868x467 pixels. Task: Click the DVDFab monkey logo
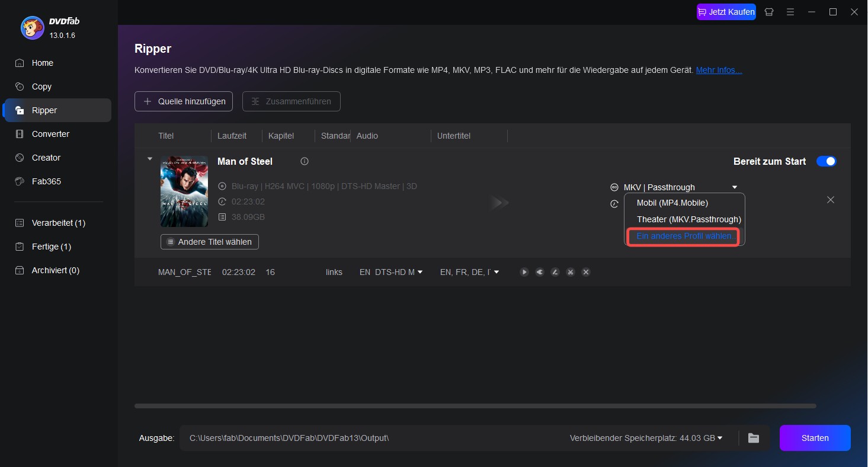(32, 27)
